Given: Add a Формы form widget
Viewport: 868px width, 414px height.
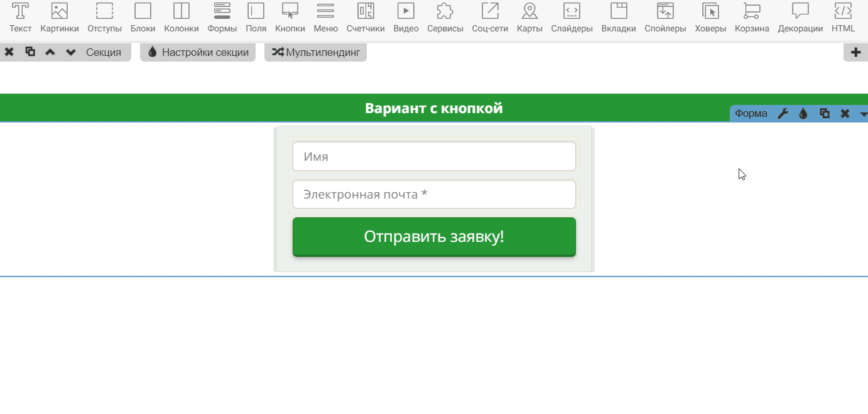Looking at the screenshot, I should [x=222, y=18].
